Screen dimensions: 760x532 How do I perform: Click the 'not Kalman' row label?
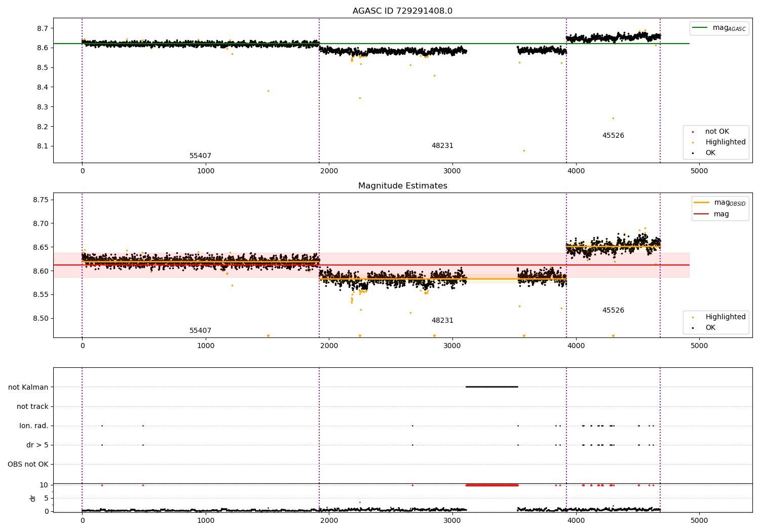[x=28, y=388]
